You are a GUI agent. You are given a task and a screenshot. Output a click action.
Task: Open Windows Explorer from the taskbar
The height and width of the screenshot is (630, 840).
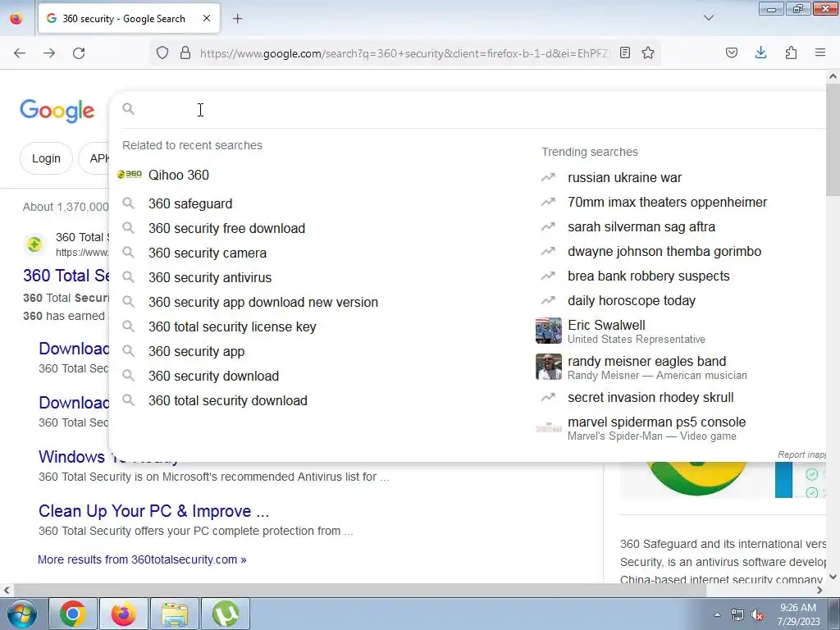tap(175, 614)
